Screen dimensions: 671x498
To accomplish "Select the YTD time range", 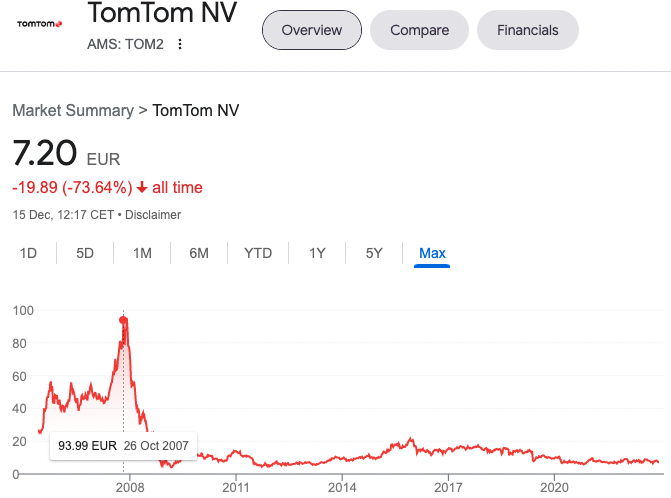I will tap(258, 253).
